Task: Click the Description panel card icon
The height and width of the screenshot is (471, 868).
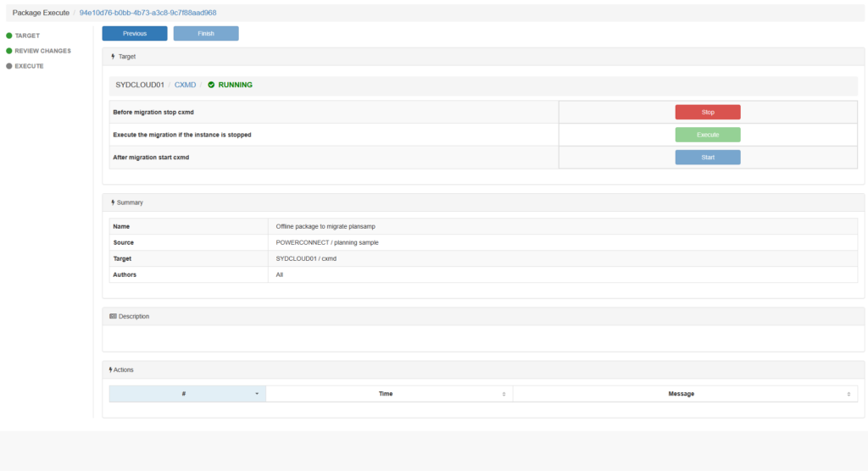Action: 113,317
